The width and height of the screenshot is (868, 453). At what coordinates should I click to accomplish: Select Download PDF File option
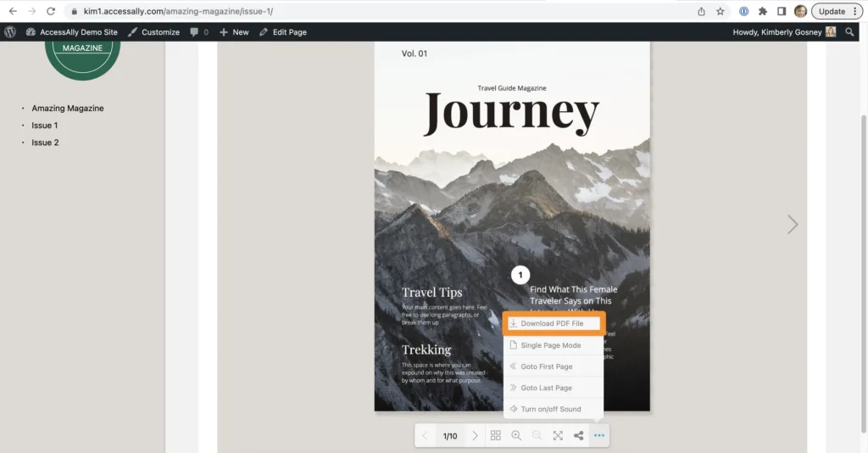pyautogui.click(x=554, y=323)
